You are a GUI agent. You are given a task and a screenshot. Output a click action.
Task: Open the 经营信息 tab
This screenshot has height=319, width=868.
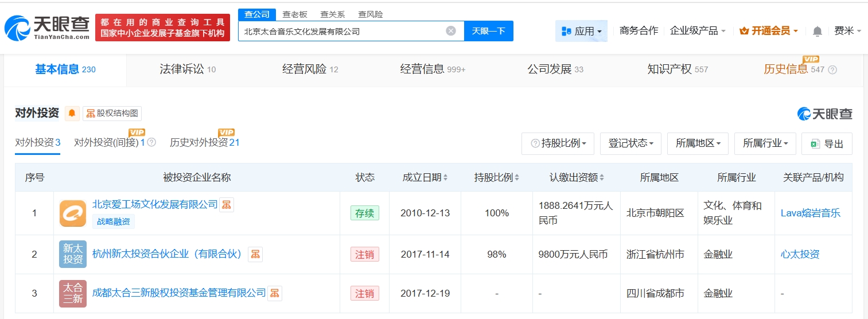click(x=433, y=69)
